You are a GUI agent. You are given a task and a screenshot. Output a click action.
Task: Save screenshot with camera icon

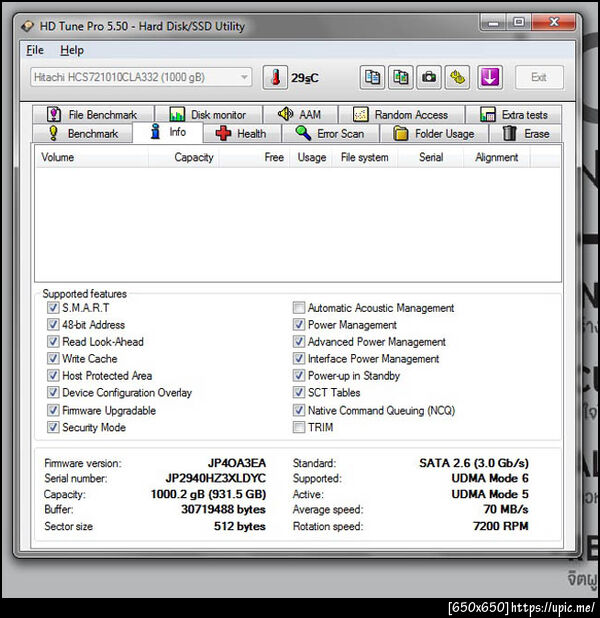(429, 77)
